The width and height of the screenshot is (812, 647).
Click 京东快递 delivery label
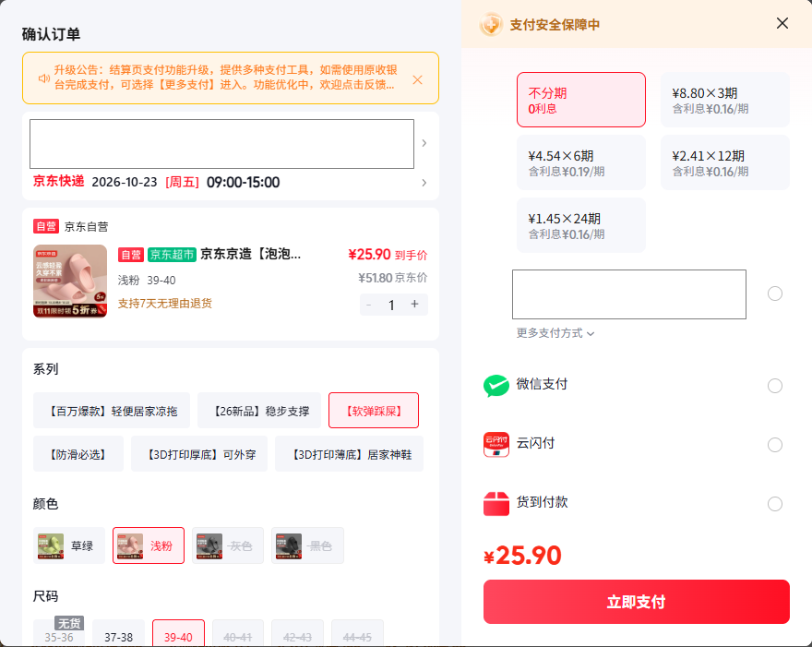pos(58,181)
